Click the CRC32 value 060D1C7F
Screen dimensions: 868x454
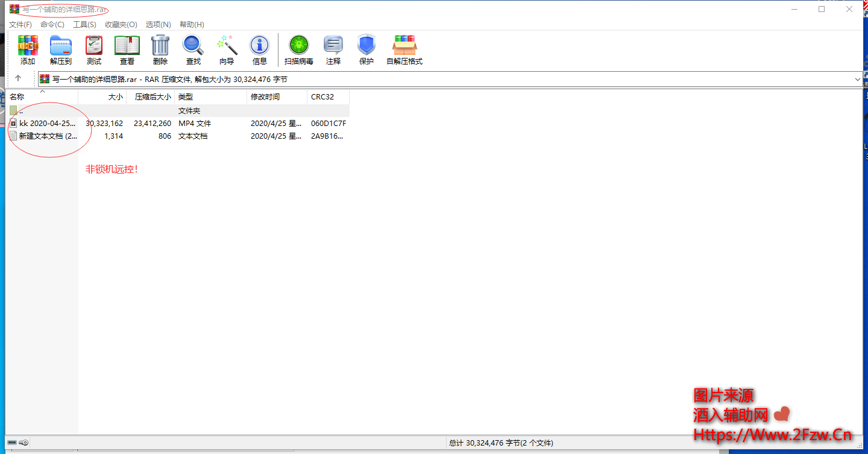[329, 124]
